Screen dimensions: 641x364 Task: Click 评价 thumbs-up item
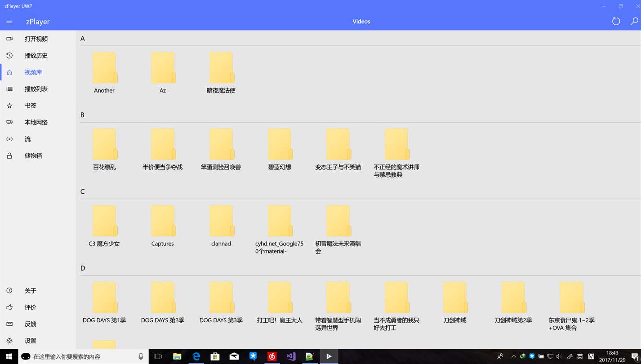tap(38, 307)
